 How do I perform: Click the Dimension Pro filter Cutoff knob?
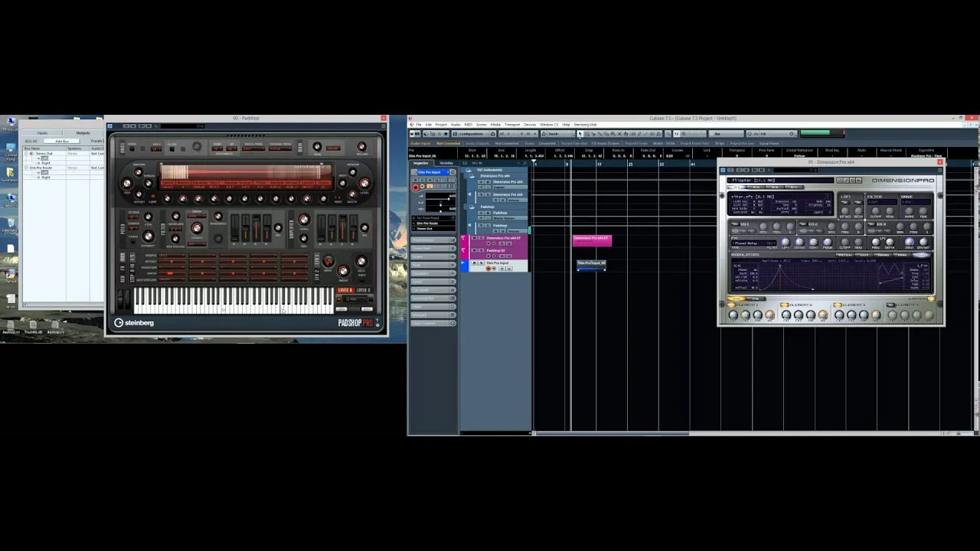point(876,211)
